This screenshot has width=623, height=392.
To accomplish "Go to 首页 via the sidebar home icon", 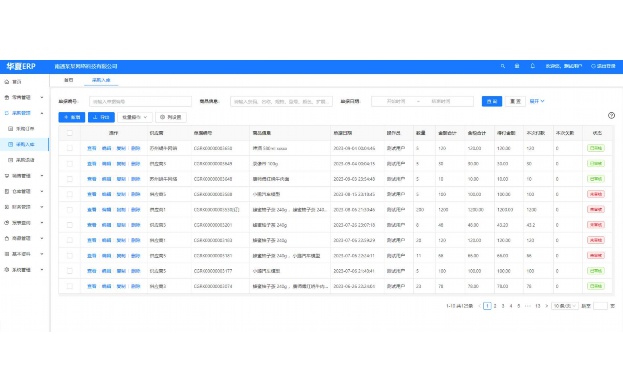I will (7, 81).
